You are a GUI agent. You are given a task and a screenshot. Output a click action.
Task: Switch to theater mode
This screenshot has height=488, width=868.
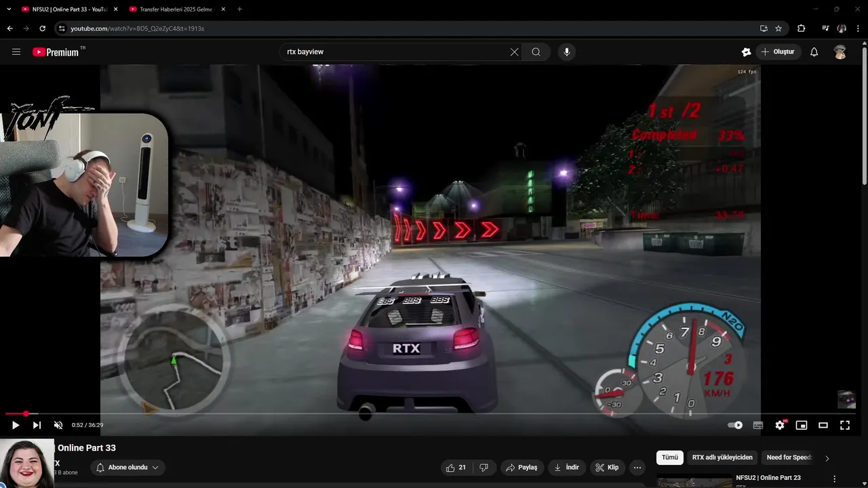[x=823, y=425]
